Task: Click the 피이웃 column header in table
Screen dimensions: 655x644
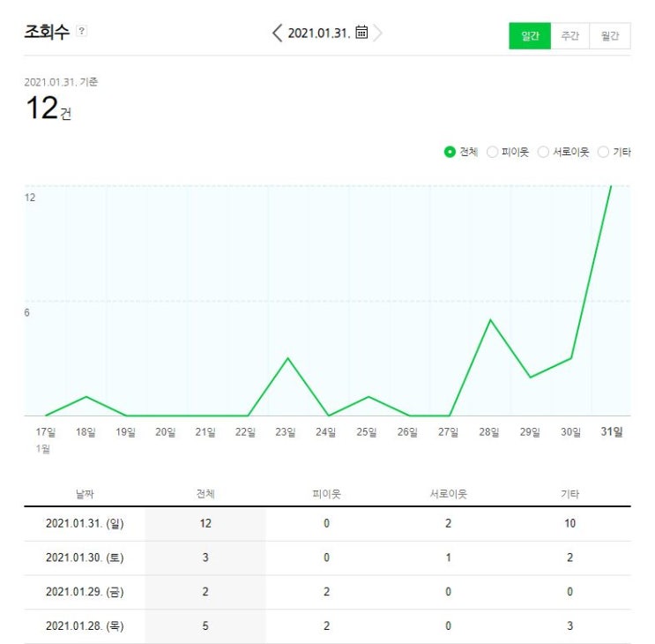Action: [327, 494]
